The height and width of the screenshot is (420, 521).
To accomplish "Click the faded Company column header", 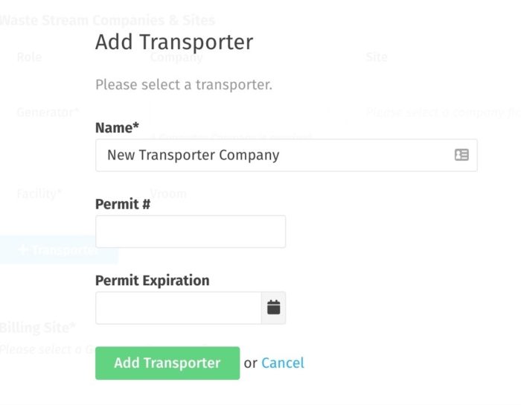I will coord(176,57).
